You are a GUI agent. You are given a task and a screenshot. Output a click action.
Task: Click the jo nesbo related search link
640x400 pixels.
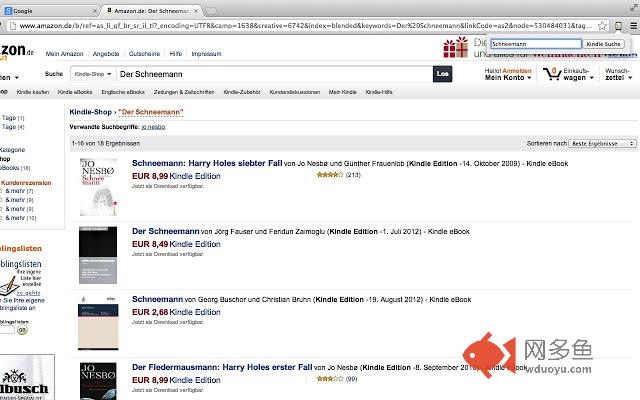tap(153, 127)
